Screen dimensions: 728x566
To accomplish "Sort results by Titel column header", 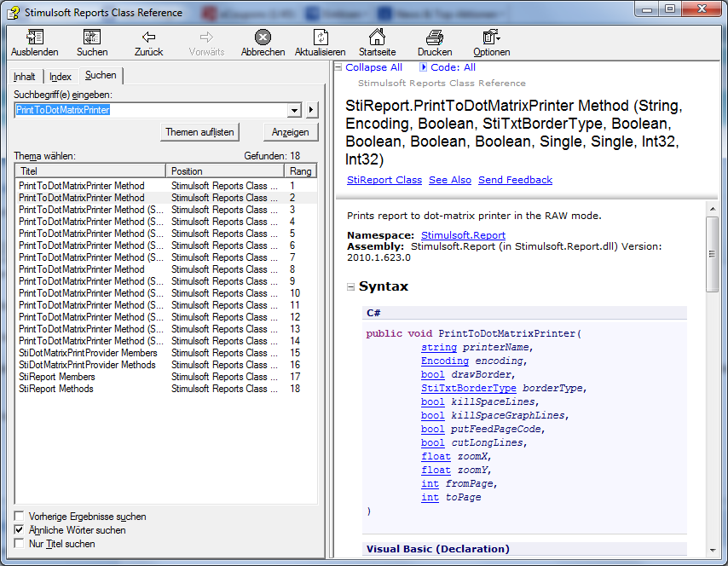I will [x=90, y=170].
